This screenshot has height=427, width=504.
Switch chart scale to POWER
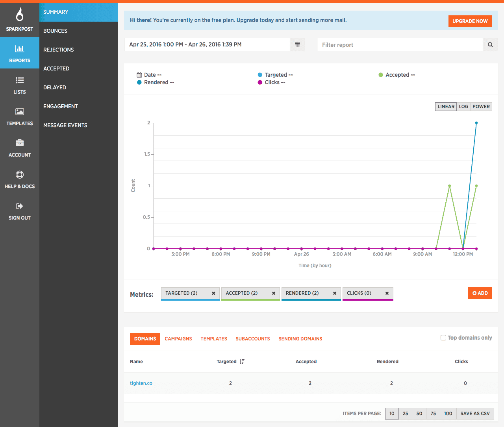[481, 106]
